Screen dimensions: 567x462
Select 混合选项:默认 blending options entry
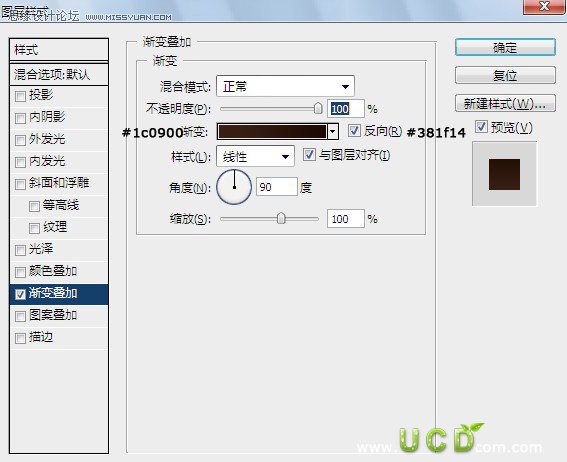tap(59, 75)
